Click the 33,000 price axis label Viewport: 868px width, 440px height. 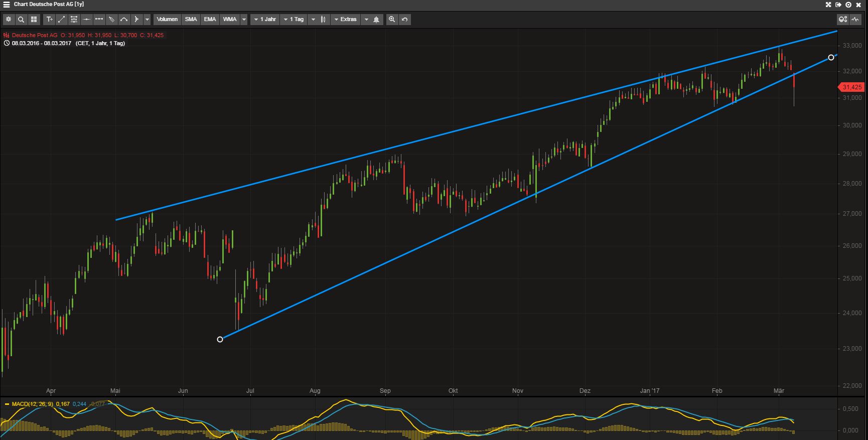coord(852,46)
